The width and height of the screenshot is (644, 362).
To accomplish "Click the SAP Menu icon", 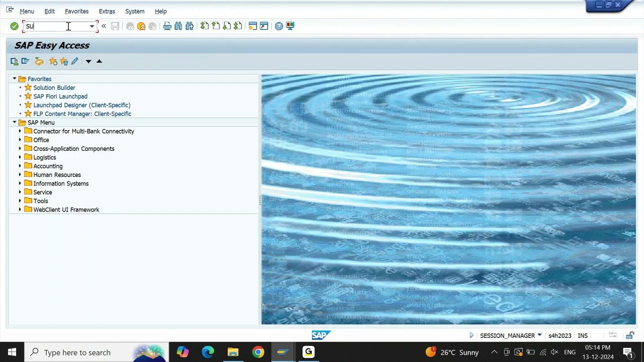I will tap(25, 61).
